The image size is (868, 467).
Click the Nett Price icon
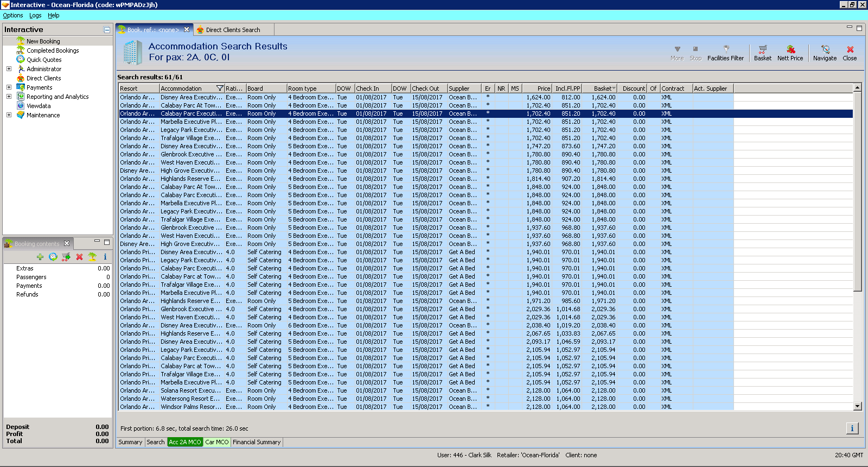(x=790, y=53)
